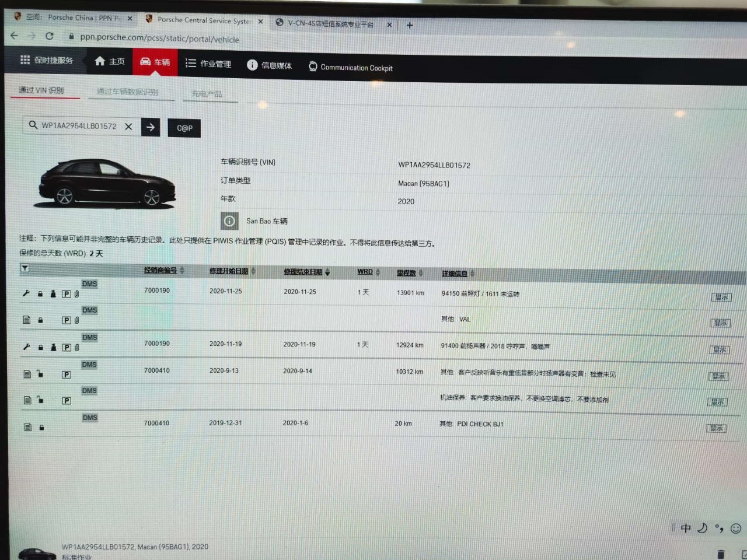This screenshot has width=747, height=560.
Task: Click paperclip attachment in 其他: VAL row
Action: 76,320
